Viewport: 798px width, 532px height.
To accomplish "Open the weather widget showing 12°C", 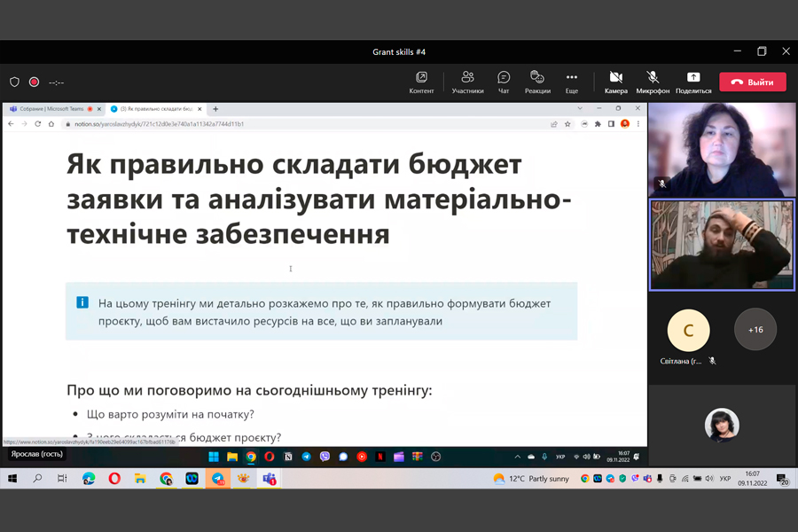I will 531,479.
